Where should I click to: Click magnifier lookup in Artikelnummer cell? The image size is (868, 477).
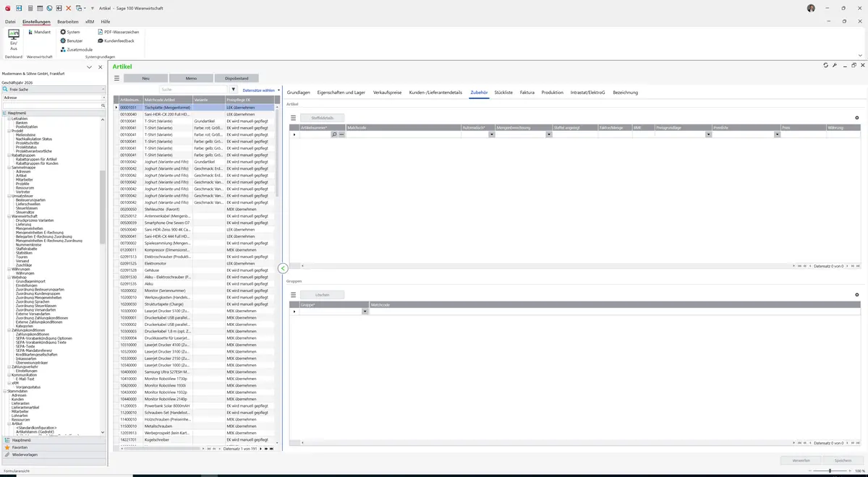(x=334, y=134)
